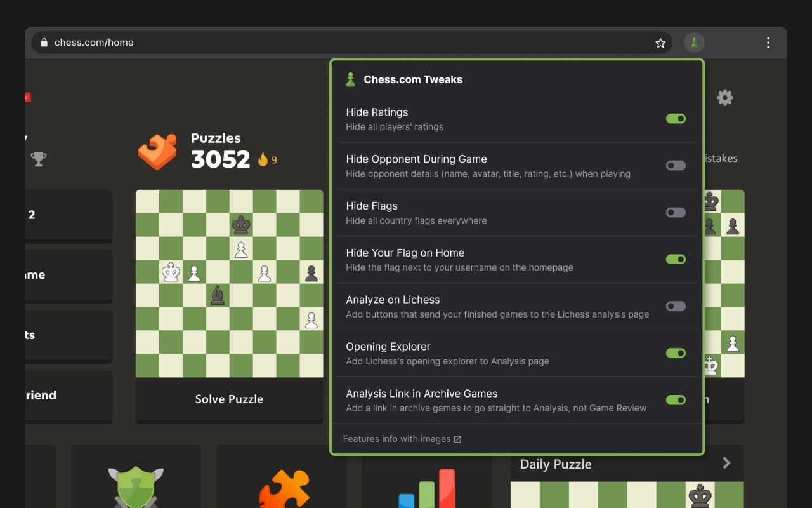Click the orange puzzle piece icon beside Puzzles
The image size is (812, 508).
tap(157, 151)
